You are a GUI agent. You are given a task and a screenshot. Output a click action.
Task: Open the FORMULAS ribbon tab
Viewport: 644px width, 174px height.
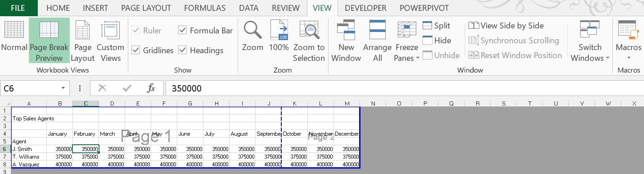(205, 8)
